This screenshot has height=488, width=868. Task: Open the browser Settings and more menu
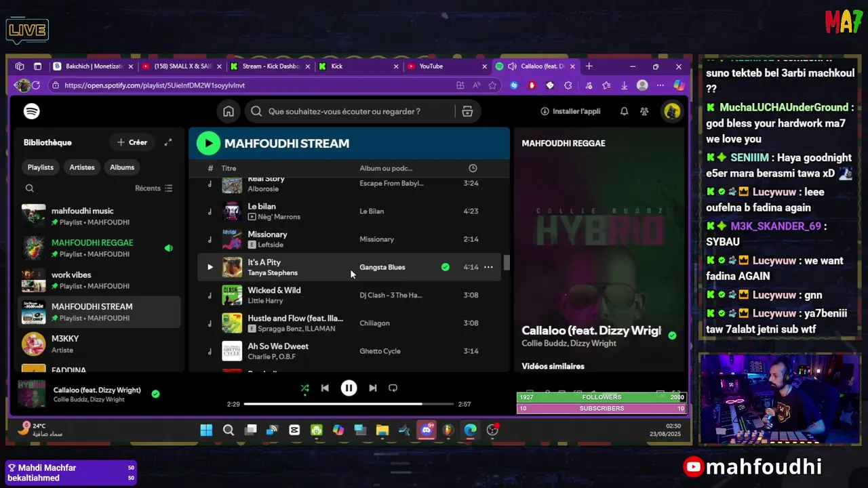[660, 85]
